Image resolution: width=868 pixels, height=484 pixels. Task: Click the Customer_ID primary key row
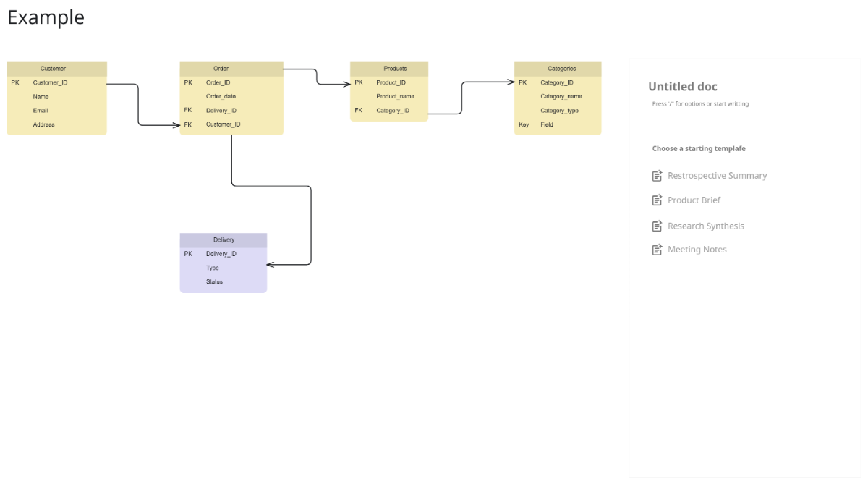[48, 82]
